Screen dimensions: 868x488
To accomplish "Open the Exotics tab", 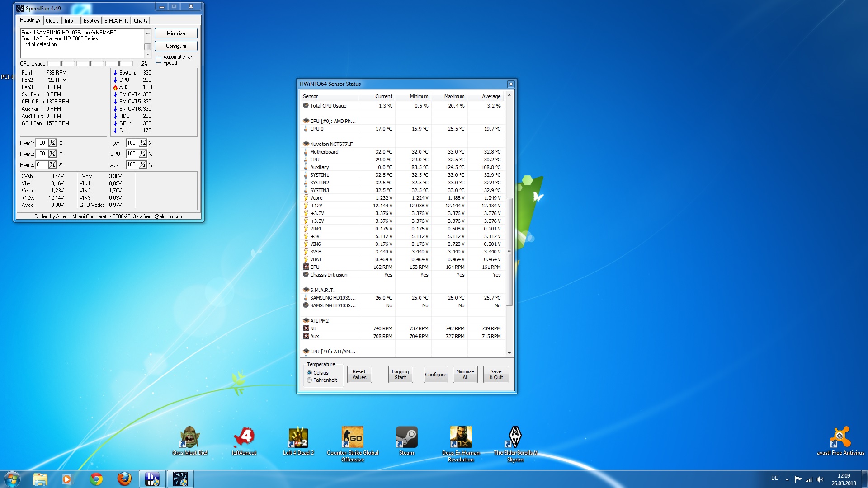I will pyautogui.click(x=91, y=21).
